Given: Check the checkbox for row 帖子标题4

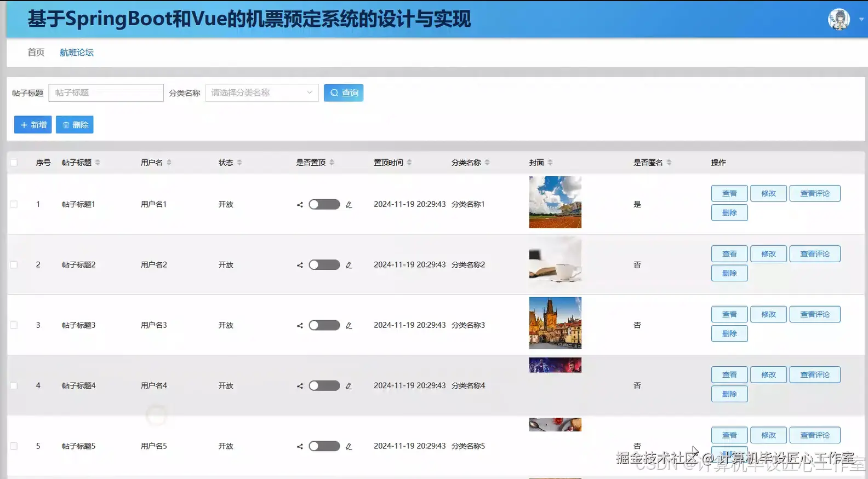Looking at the screenshot, I should click(x=14, y=385).
